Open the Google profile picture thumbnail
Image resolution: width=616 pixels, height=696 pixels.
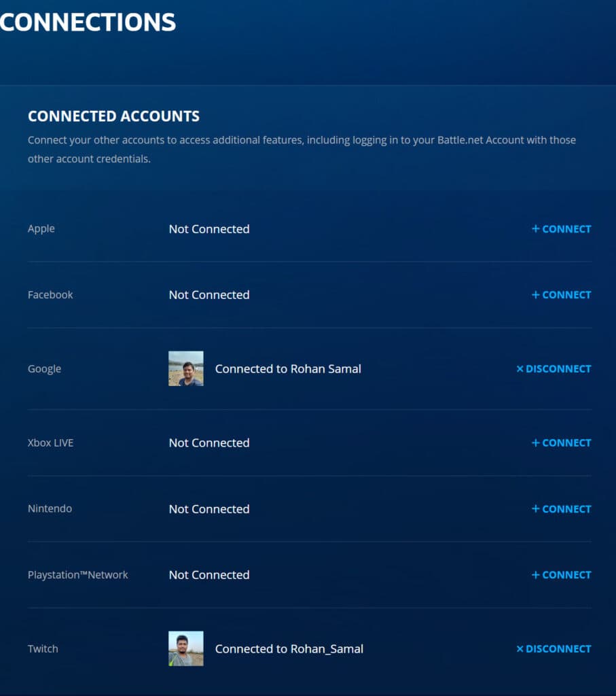click(x=185, y=368)
